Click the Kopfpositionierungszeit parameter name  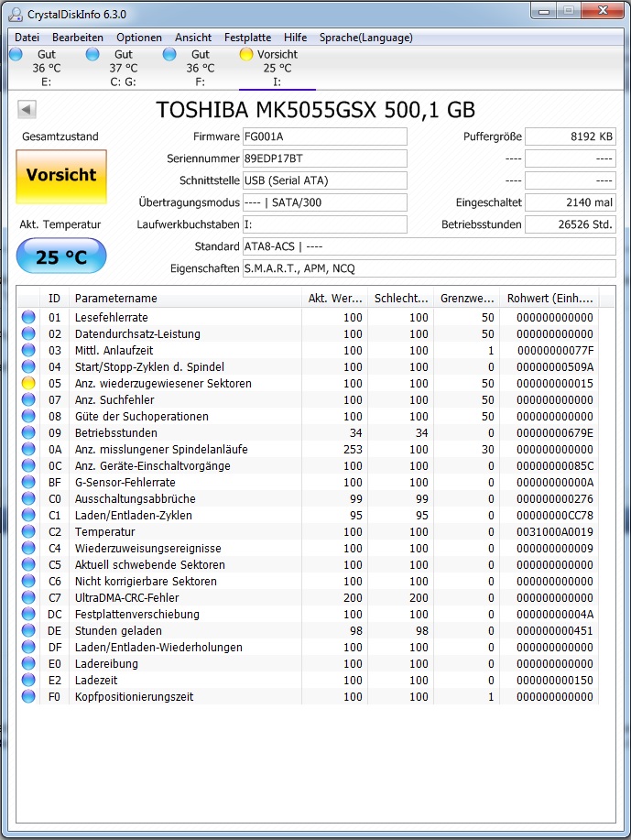[x=134, y=697]
